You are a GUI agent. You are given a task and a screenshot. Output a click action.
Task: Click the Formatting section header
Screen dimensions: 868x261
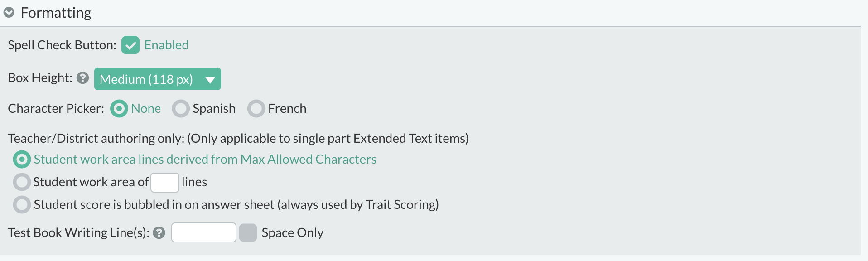click(x=56, y=13)
